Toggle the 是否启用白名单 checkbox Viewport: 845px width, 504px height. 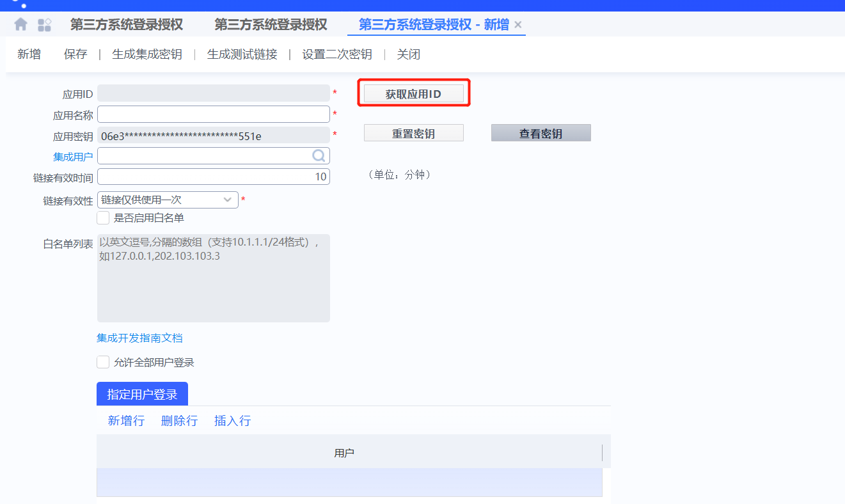pyautogui.click(x=103, y=218)
